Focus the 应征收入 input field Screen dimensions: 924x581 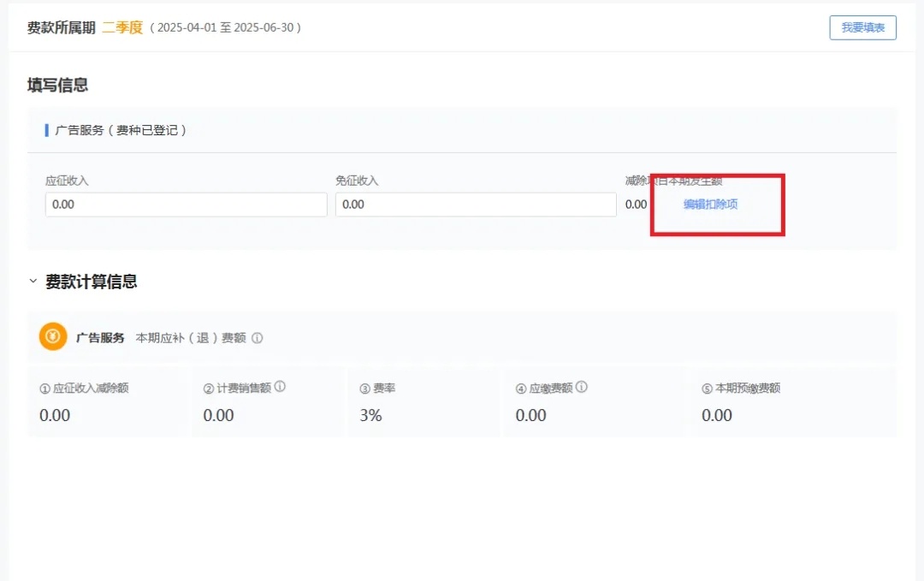(186, 205)
